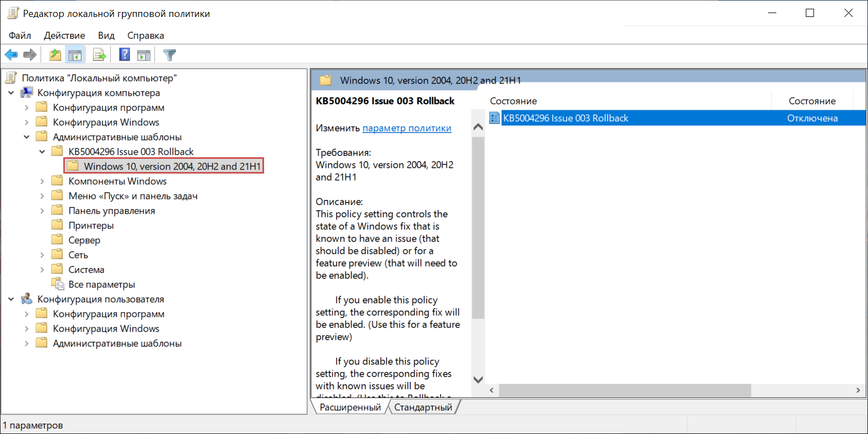Select 'Все параметры' in tree

[101, 284]
